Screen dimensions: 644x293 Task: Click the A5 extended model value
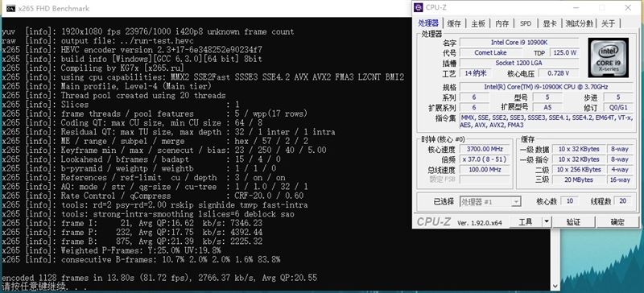[x=547, y=107]
